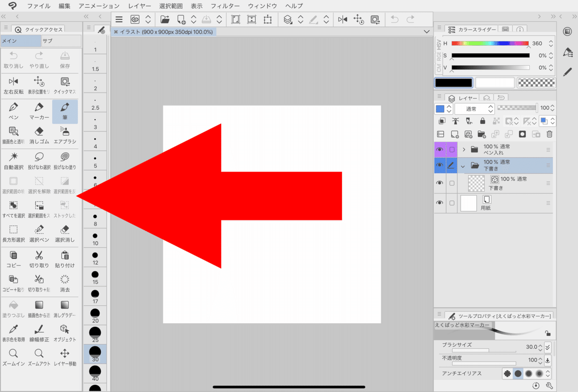Click the white sub color swatch
Image resolution: width=578 pixels, height=392 pixels.
[495, 83]
